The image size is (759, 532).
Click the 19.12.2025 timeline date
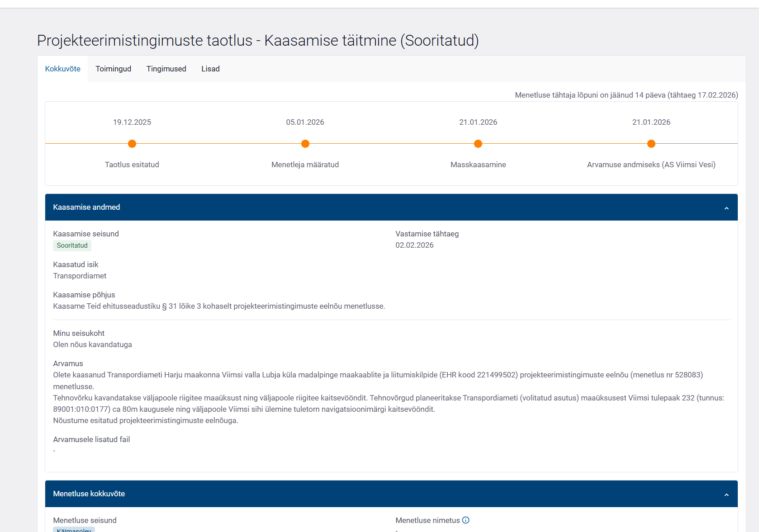(x=132, y=122)
